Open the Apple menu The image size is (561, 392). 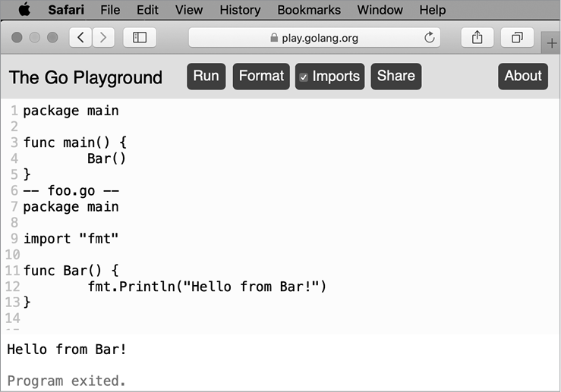(24, 10)
